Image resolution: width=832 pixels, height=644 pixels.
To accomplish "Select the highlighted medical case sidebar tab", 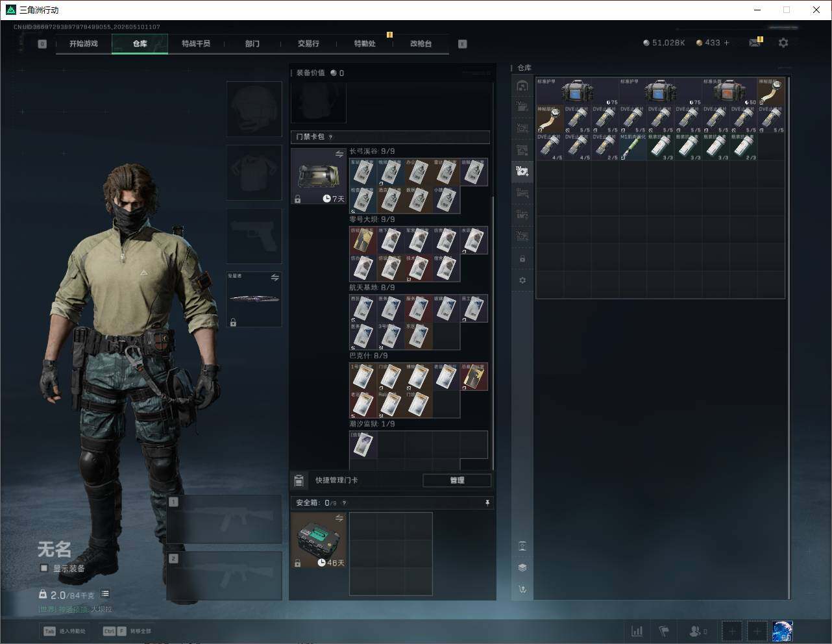I will (x=522, y=171).
